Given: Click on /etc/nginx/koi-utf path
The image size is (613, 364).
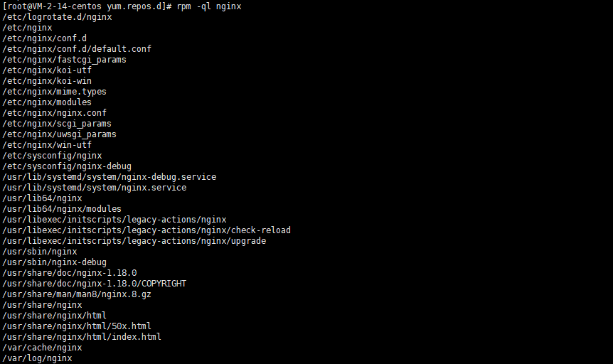Looking at the screenshot, I should pos(47,70).
